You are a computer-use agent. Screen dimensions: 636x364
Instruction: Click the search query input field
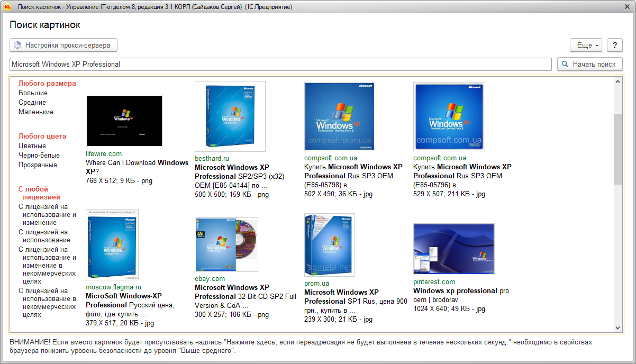coord(281,64)
